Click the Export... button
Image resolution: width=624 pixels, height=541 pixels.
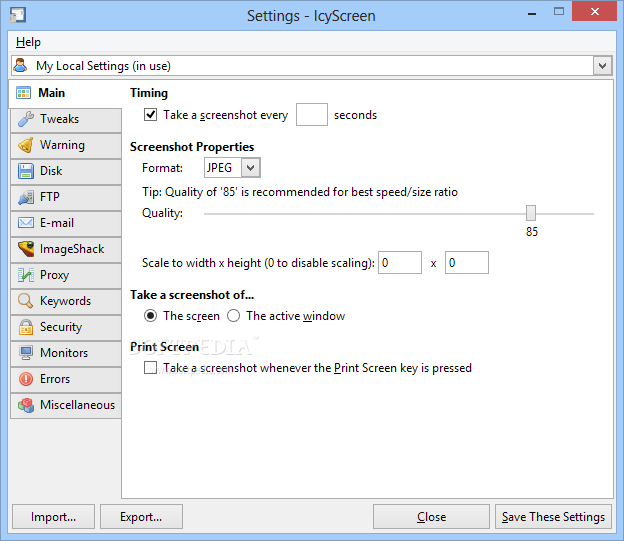141,517
